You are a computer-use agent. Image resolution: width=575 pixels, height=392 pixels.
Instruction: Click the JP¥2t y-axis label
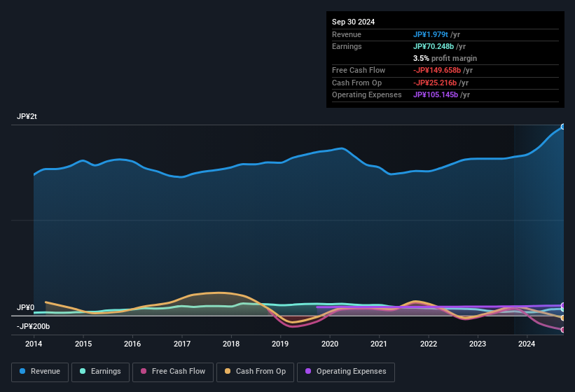click(x=27, y=116)
